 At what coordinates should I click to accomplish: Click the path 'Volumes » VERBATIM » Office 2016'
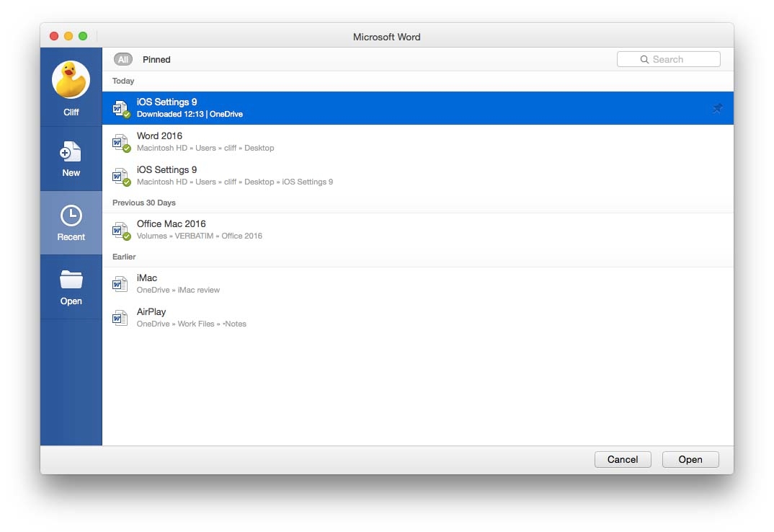200,236
